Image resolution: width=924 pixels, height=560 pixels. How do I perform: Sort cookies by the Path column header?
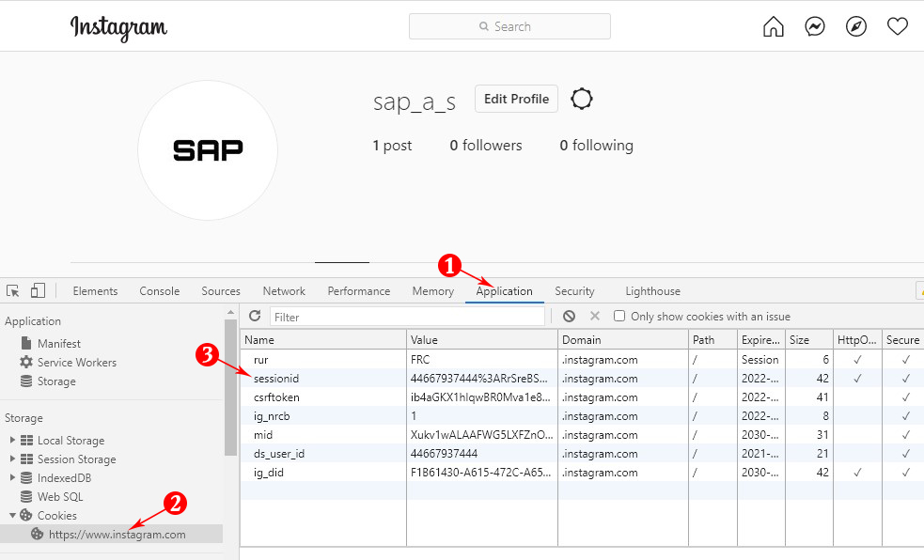click(713, 340)
